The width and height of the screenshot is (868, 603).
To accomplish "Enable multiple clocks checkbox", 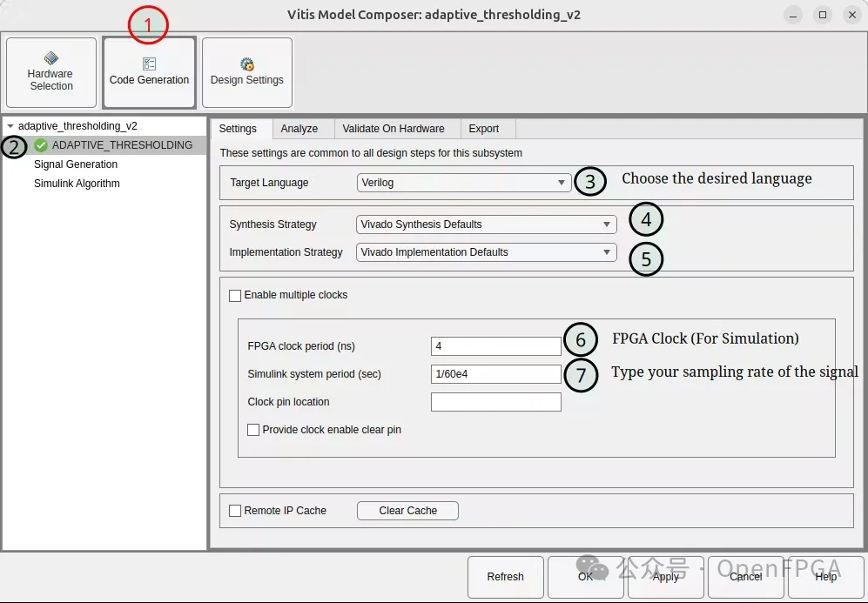I will (235, 296).
